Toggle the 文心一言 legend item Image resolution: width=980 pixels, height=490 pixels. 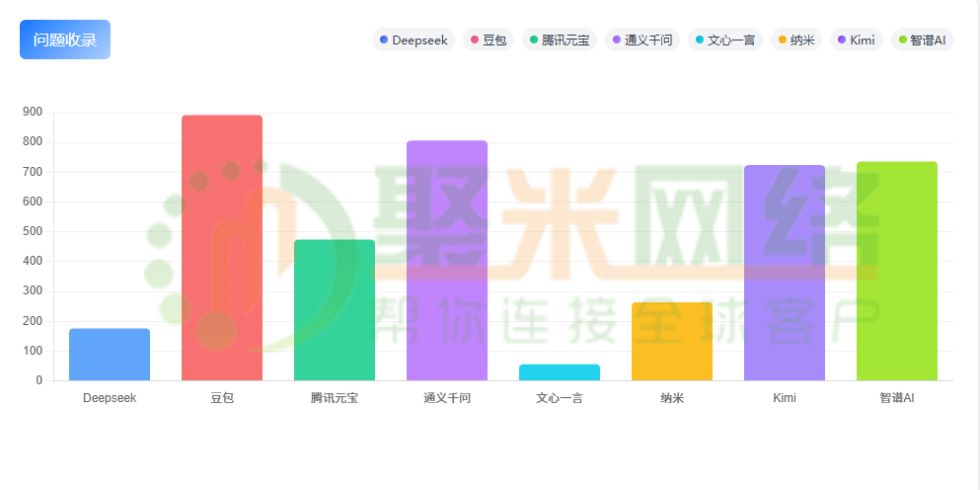(725, 41)
